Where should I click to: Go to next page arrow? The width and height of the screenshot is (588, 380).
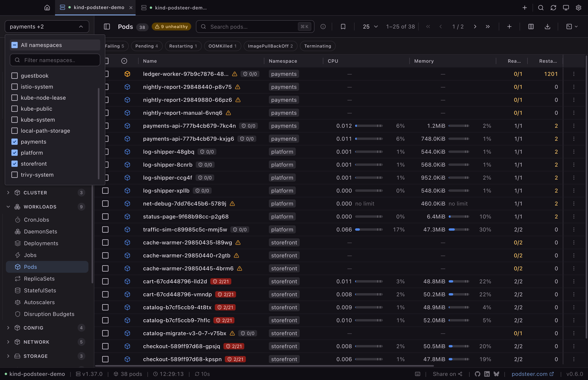(x=475, y=27)
